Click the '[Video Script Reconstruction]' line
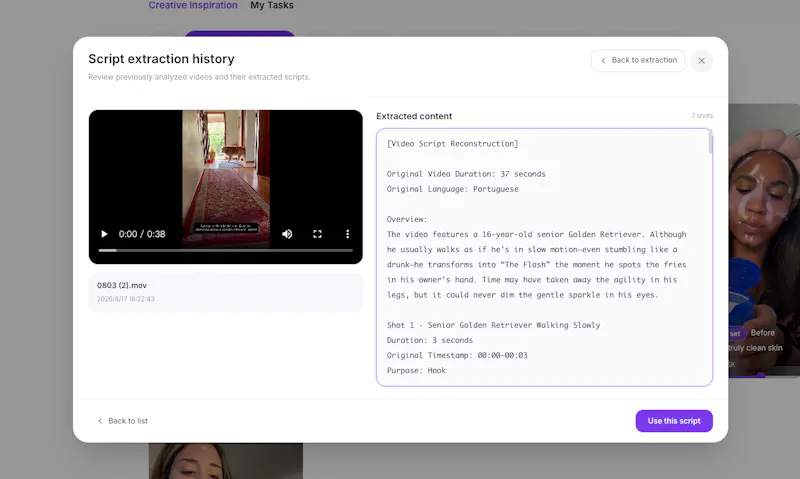 pyautogui.click(x=452, y=144)
